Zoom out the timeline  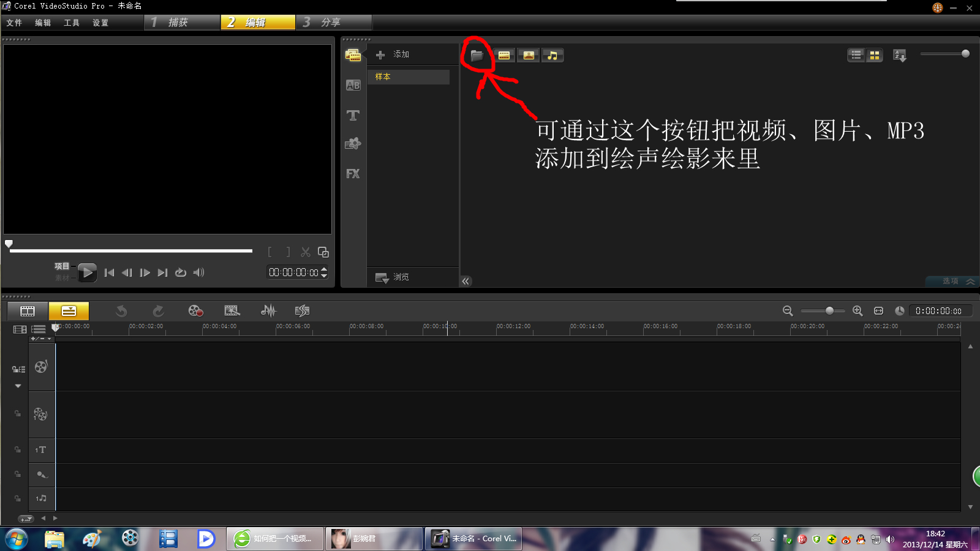788,311
